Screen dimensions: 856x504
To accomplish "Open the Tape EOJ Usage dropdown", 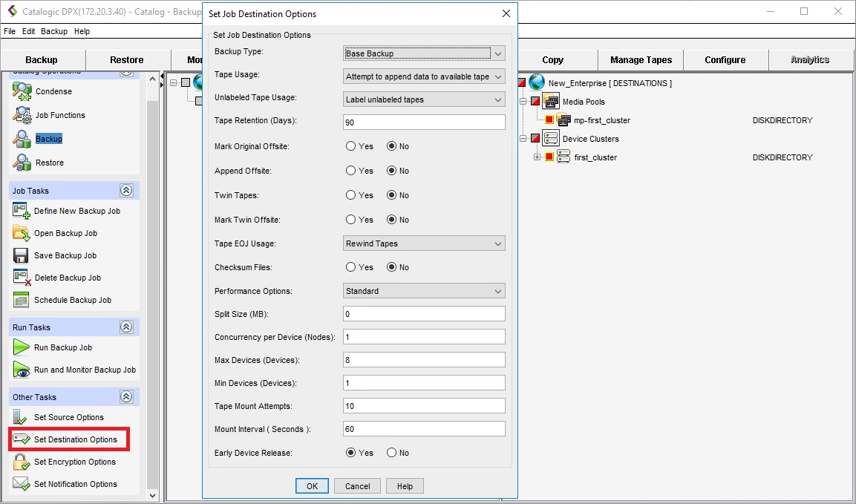I will pyautogui.click(x=424, y=243).
